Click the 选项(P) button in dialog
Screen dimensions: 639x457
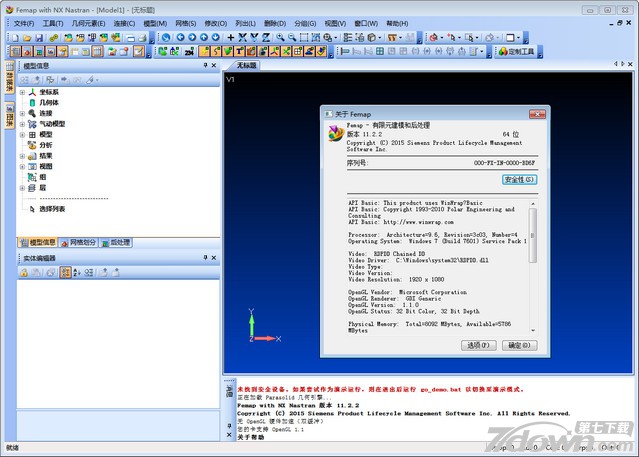(476, 345)
